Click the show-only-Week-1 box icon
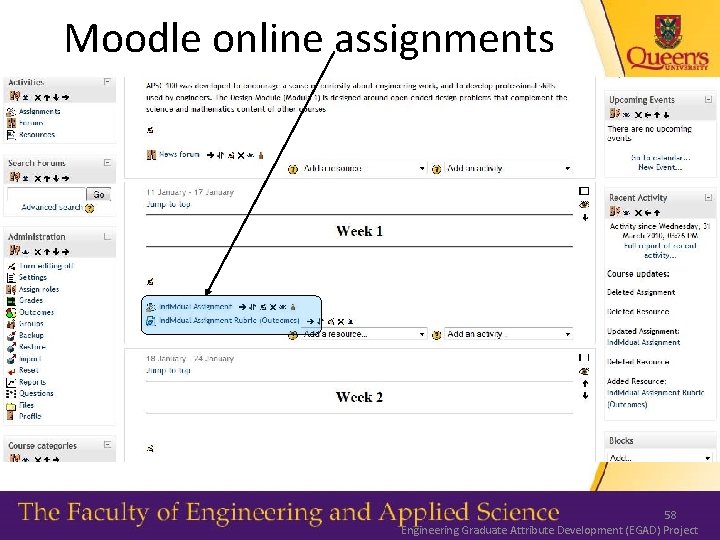 [x=584, y=191]
